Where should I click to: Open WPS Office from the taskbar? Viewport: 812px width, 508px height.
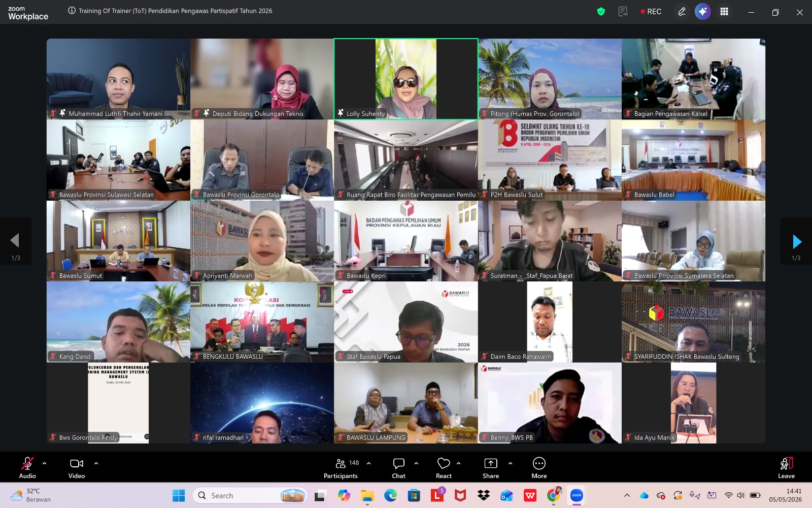pos(530,495)
